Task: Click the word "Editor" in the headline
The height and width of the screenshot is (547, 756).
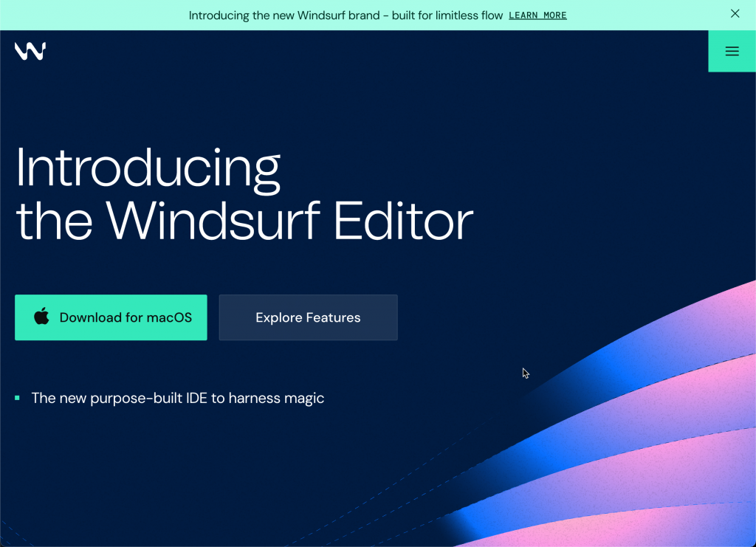Action: 403,221
